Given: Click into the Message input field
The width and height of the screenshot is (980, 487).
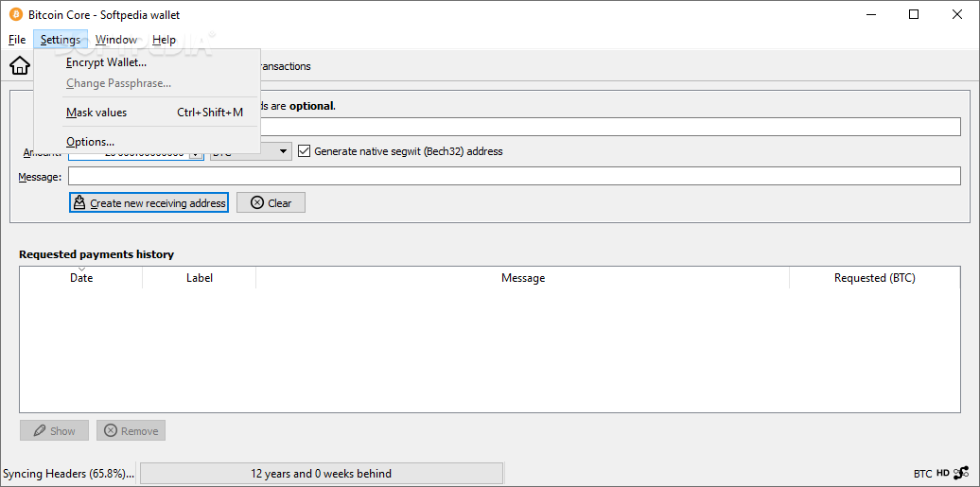Looking at the screenshot, I should point(514,176).
